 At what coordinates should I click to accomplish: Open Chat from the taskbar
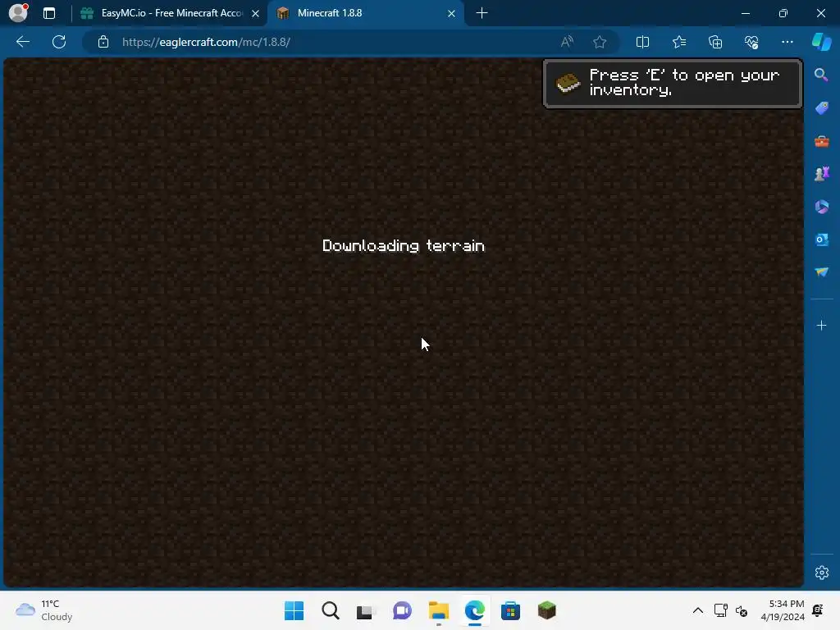pyautogui.click(x=402, y=610)
